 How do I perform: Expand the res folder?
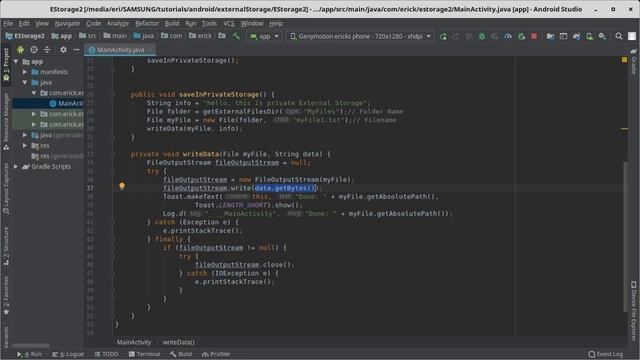click(25, 145)
